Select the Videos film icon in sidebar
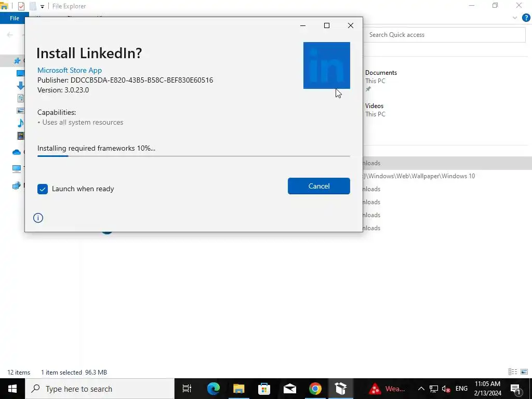Image resolution: width=532 pixels, height=399 pixels. tap(20, 136)
